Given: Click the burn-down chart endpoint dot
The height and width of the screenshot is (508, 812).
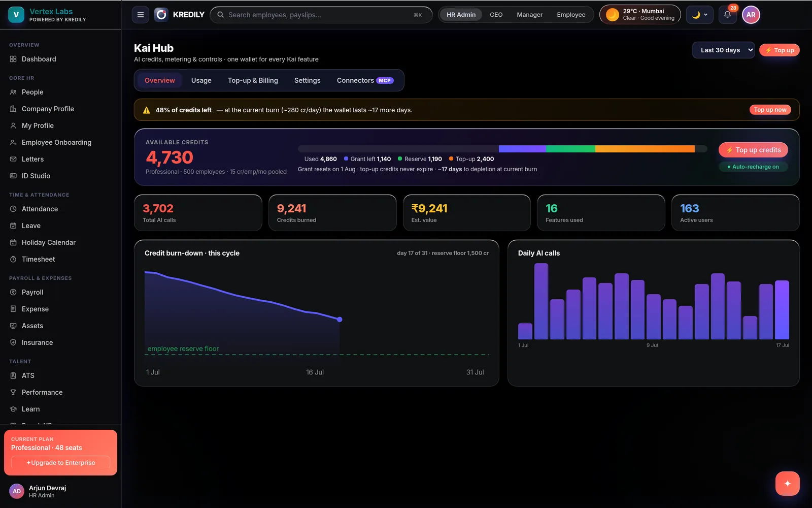Looking at the screenshot, I should click(x=340, y=320).
